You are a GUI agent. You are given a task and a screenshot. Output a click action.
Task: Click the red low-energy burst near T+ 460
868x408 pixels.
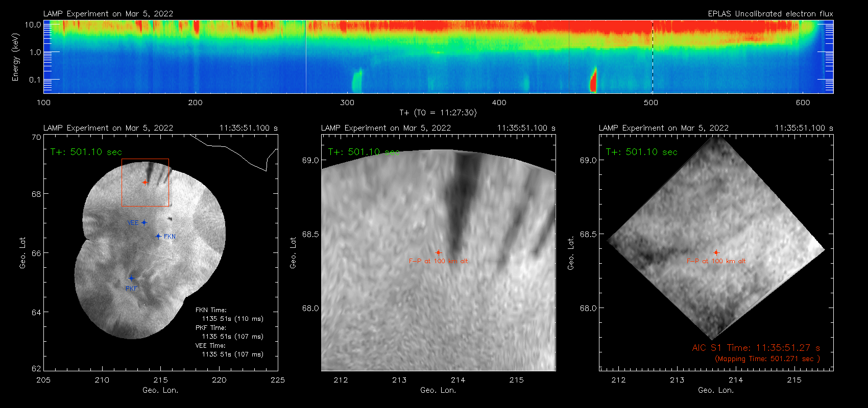(x=593, y=80)
